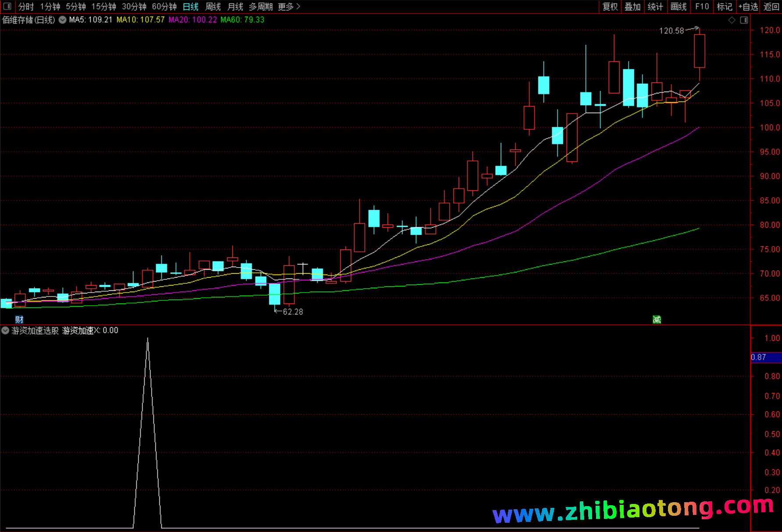Click the green 减 marker on the chart
Viewport: 782px width, 532px height.
[657, 319]
